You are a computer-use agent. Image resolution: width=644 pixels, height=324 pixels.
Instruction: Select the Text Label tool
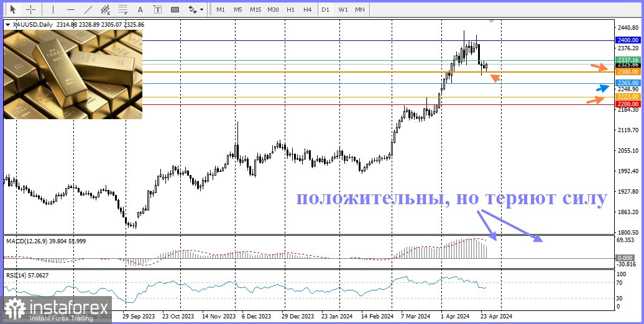[157, 9]
